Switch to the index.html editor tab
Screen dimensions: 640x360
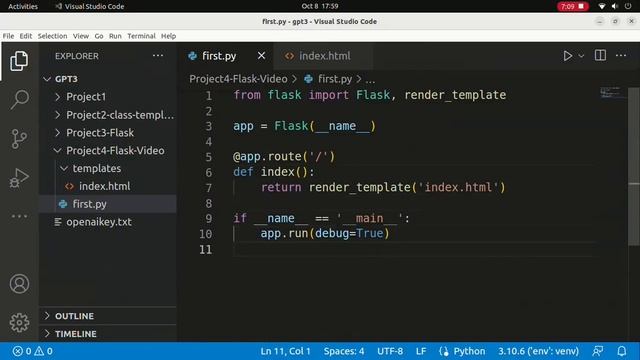(x=323, y=56)
